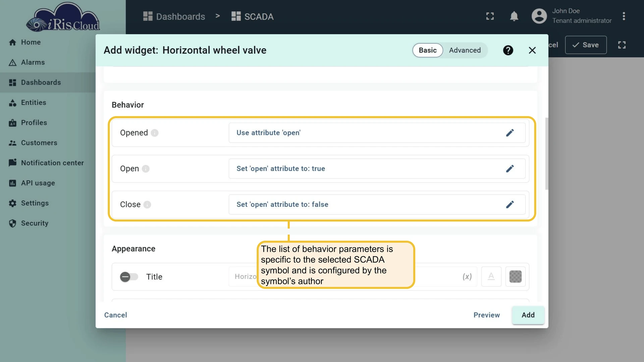
Task: Switch to Basic mode
Action: point(428,50)
